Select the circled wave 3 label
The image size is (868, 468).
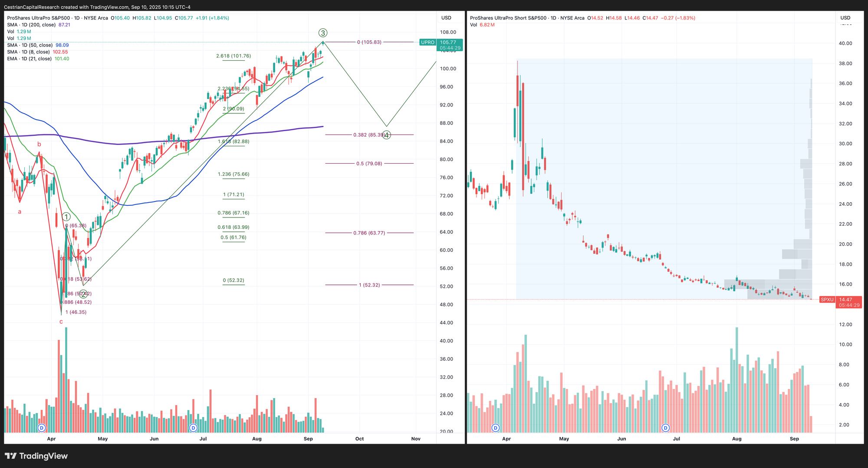point(322,33)
